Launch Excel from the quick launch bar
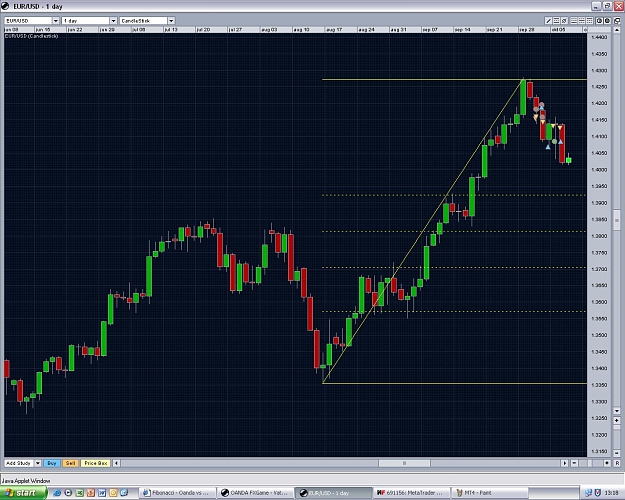The image size is (625, 500). click(80, 493)
